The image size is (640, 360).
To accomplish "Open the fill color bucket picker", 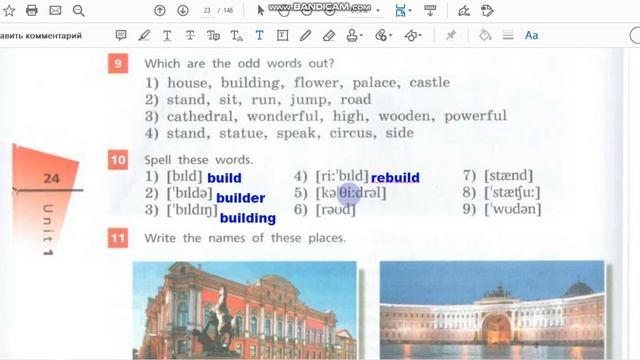I will click(485, 36).
